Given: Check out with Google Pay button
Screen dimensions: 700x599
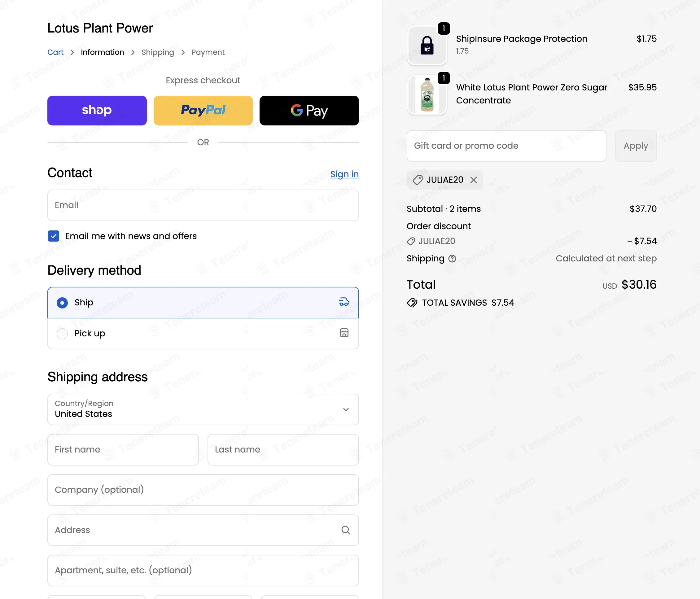Looking at the screenshot, I should tap(309, 111).
